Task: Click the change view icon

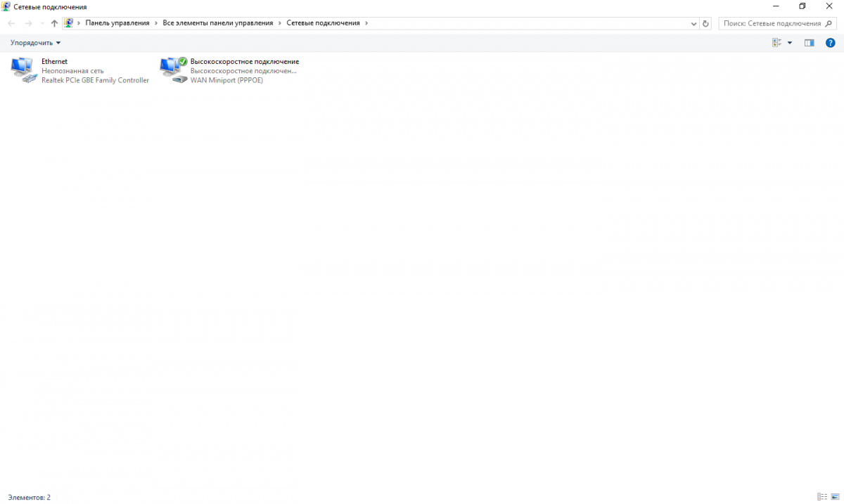Action: tap(776, 43)
